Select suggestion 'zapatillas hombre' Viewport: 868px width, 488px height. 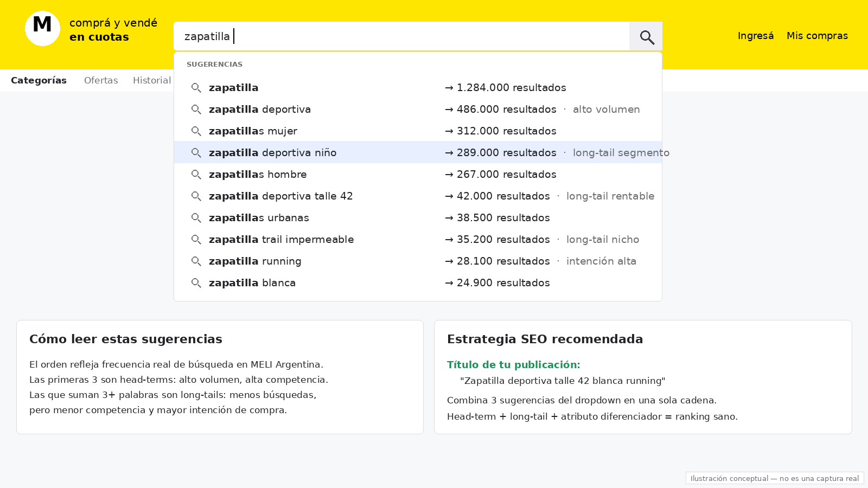258,174
